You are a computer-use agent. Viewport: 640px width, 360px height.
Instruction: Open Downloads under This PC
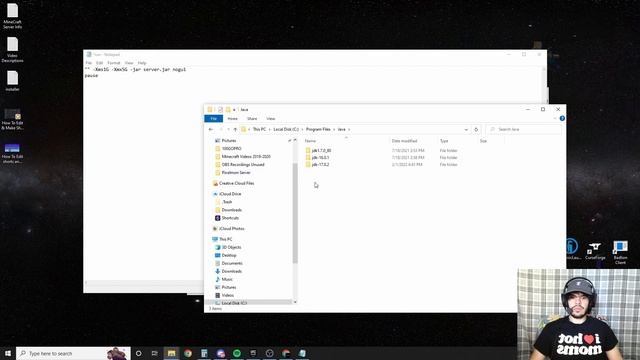coord(231,271)
